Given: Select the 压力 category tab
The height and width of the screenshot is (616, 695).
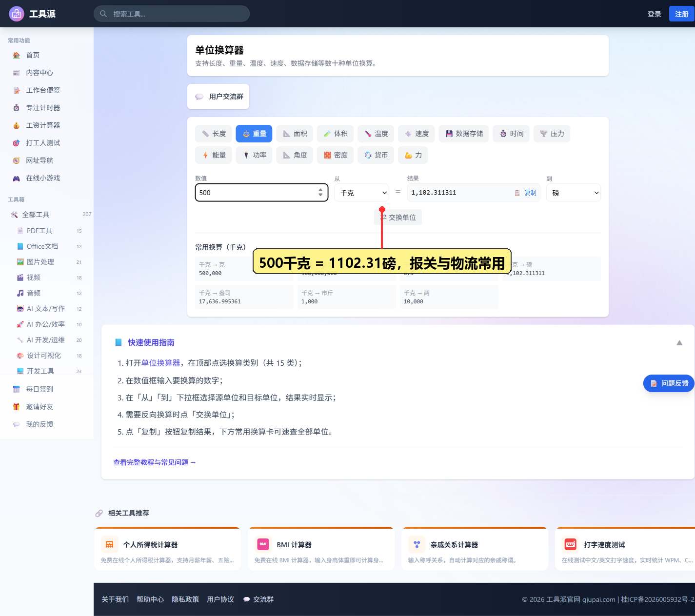Looking at the screenshot, I should click(552, 134).
